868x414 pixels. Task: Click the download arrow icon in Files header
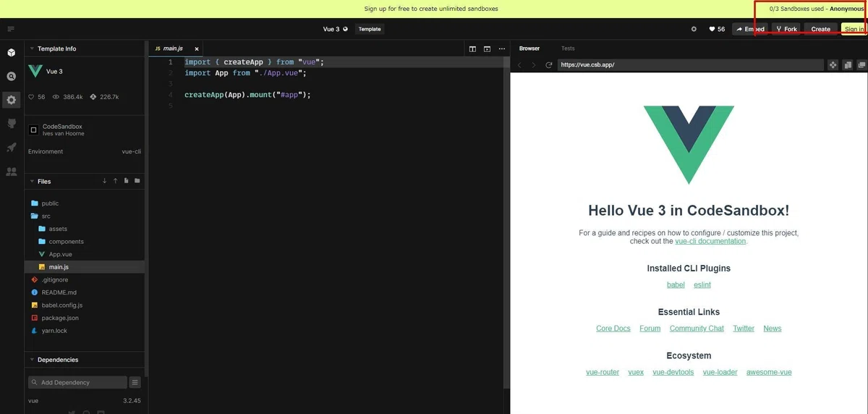coord(104,181)
